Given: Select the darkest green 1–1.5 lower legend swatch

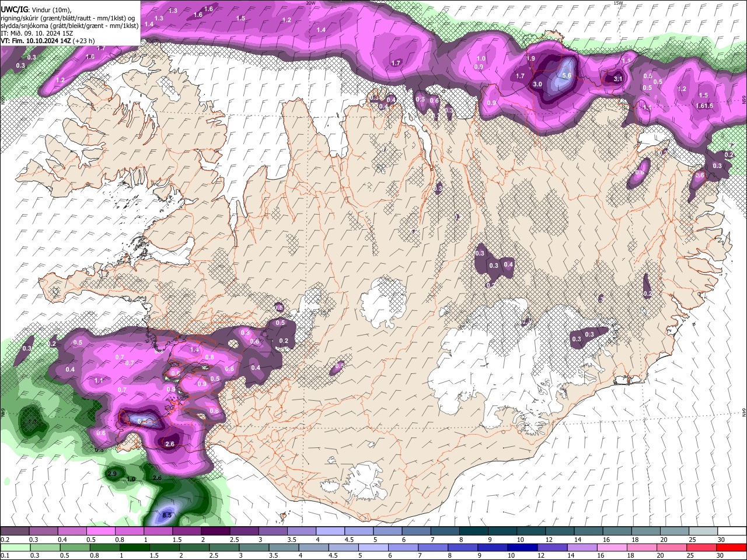Looking at the screenshot, I should click(x=134, y=547).
